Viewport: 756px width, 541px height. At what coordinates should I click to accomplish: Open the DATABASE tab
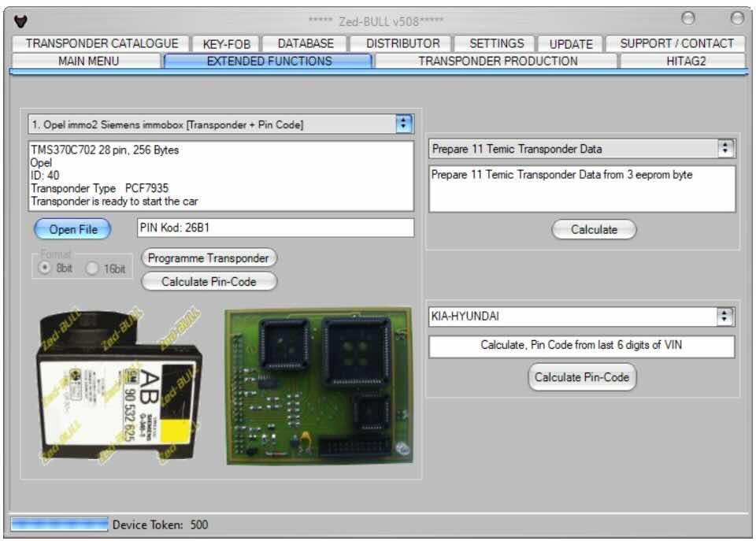pyautogui.click(x=306, y=43)
